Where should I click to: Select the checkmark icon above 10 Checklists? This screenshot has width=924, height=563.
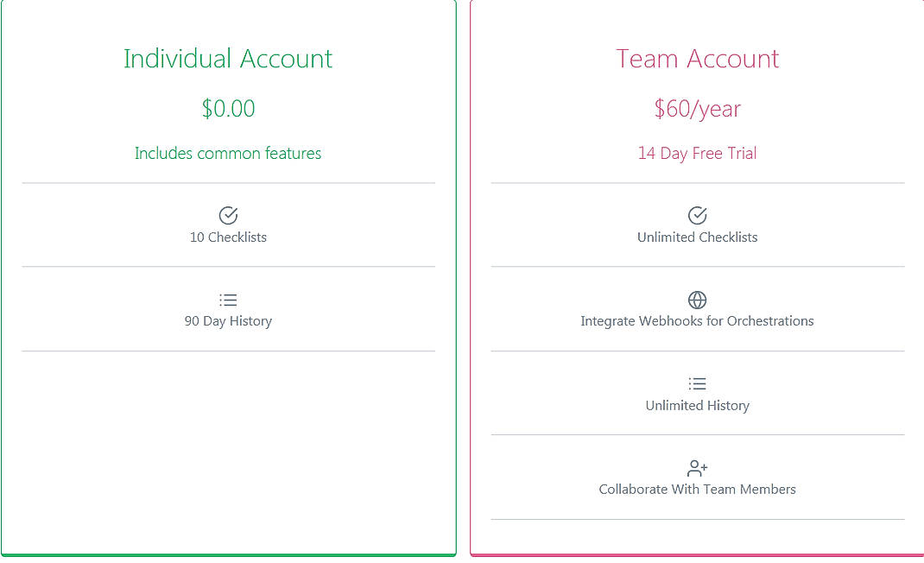pyautogui.click(x=228, y=214)
